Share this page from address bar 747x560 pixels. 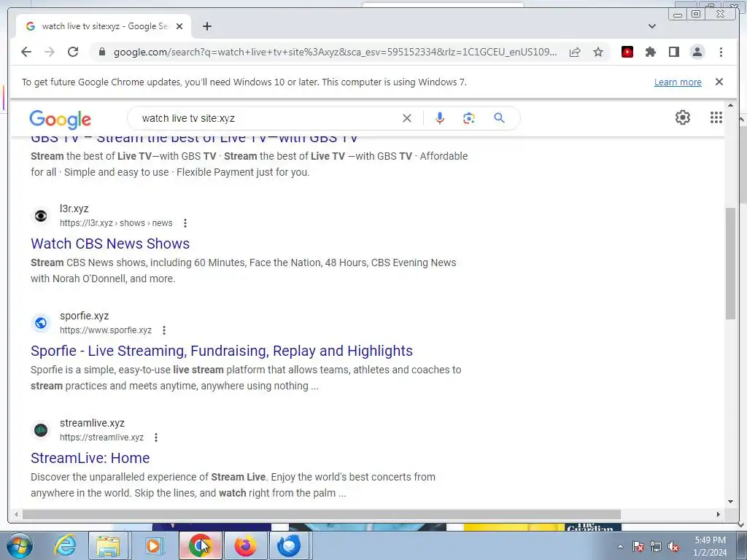pos(575,52)
